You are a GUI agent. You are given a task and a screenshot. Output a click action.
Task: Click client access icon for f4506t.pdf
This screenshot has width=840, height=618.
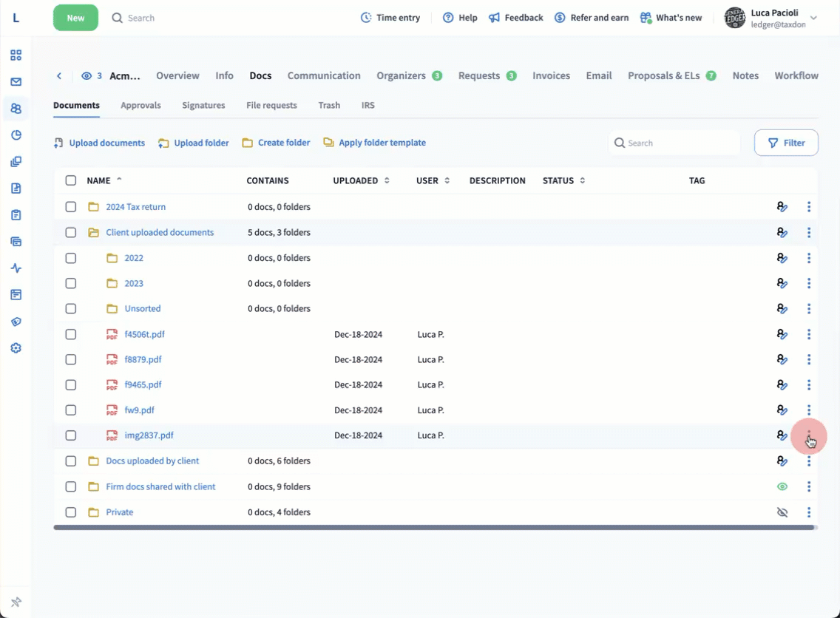tap(782, 334)
